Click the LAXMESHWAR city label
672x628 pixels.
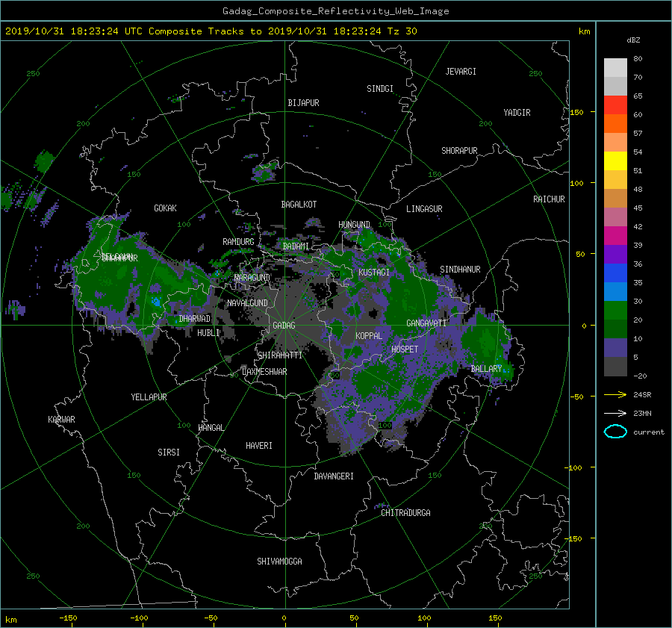tap(264, 372)
